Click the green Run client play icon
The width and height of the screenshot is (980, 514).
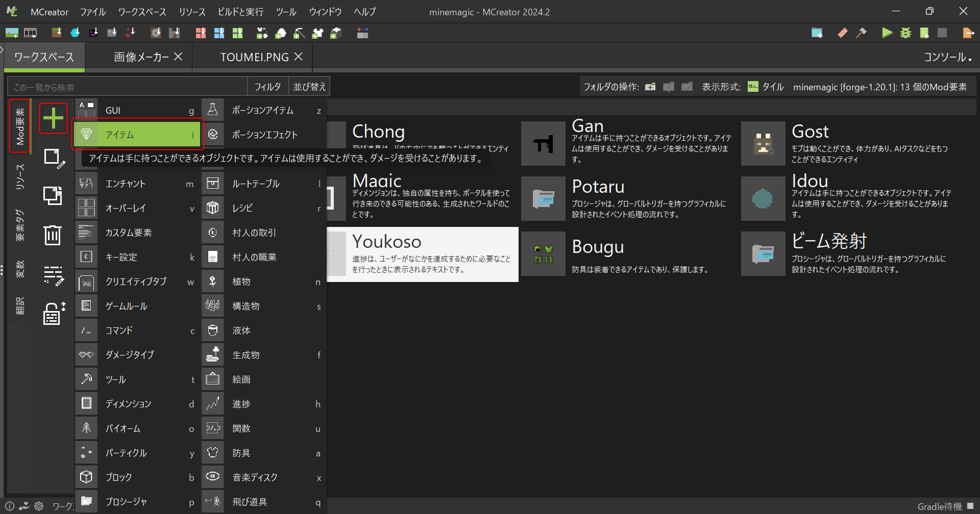click(887, 33)
